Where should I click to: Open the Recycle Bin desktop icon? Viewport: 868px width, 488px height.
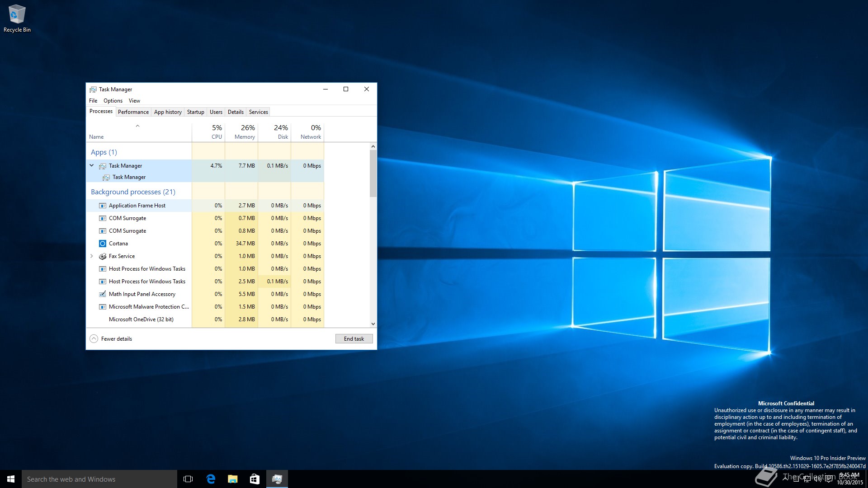tap(17, 18)
